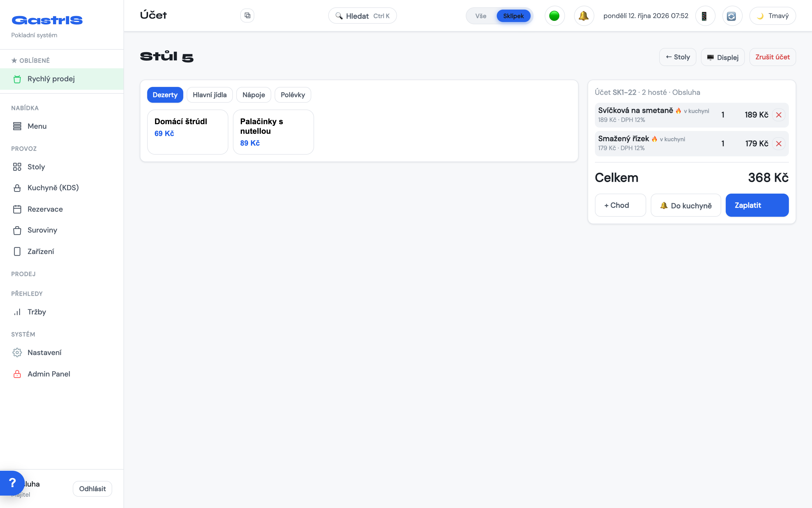This screenshot has width=812, height=508.
Task: Click the ← Stoly back button
Action: point(678,57)
